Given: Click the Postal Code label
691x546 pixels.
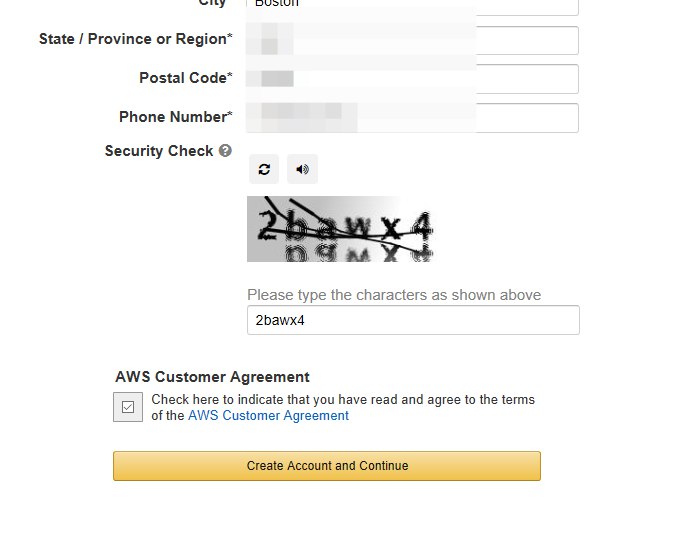Looking at the screenshot, I should pos(185,78).
